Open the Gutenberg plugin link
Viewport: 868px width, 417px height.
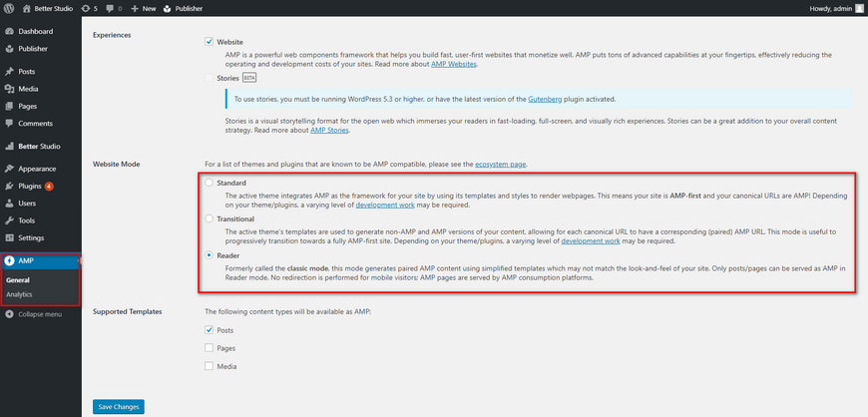pos(546,99)
